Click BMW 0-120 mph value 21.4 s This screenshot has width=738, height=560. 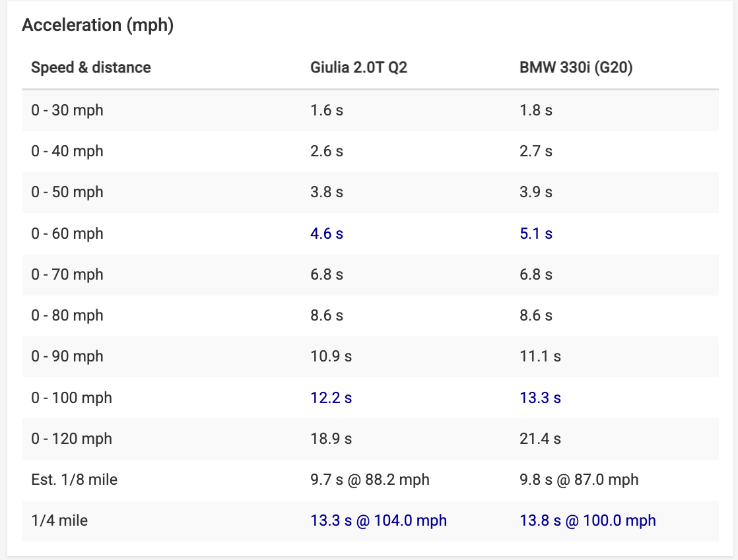(540, 439)
